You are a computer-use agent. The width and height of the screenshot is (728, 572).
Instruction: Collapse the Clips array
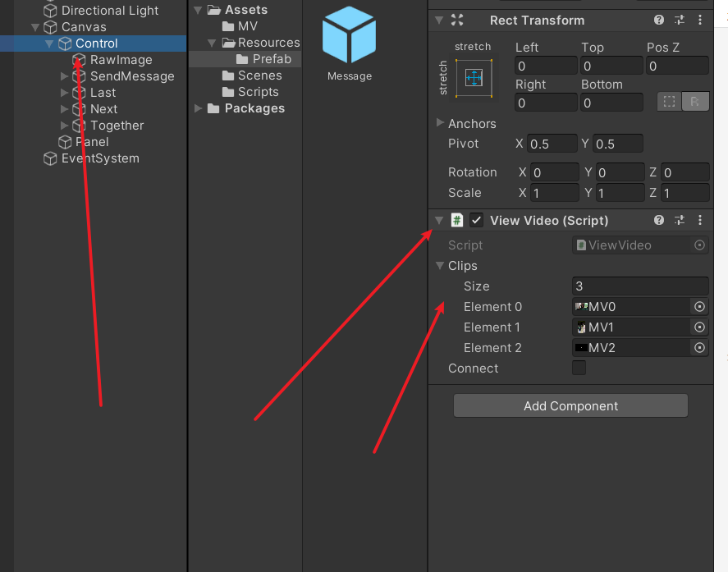pyautogui.click(x=440, y=266)
